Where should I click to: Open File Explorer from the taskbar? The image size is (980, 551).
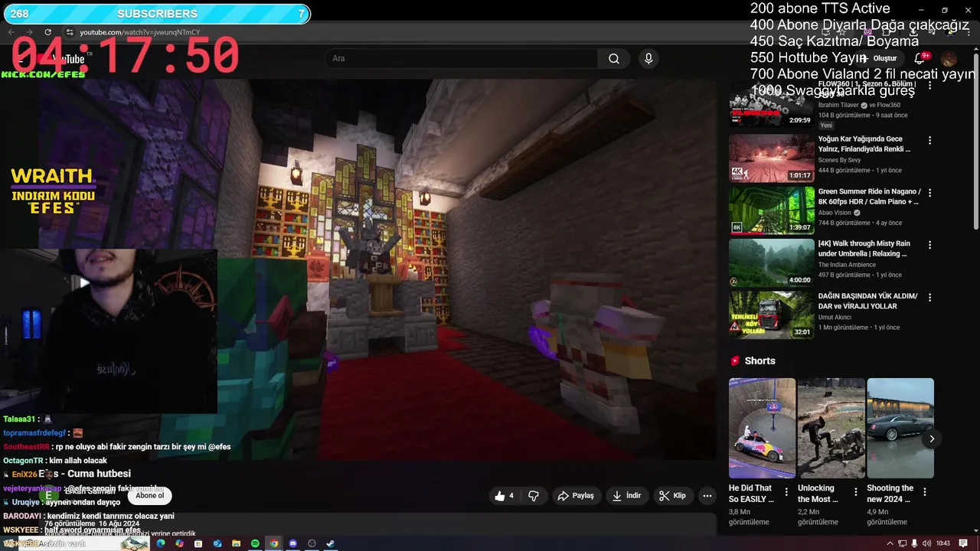(x=236, y=543)
